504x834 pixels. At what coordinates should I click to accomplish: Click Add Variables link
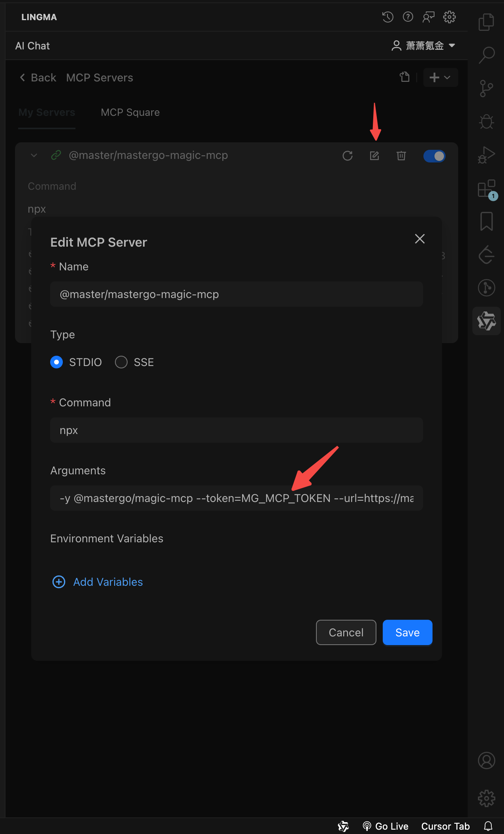(x=98, y=582)
